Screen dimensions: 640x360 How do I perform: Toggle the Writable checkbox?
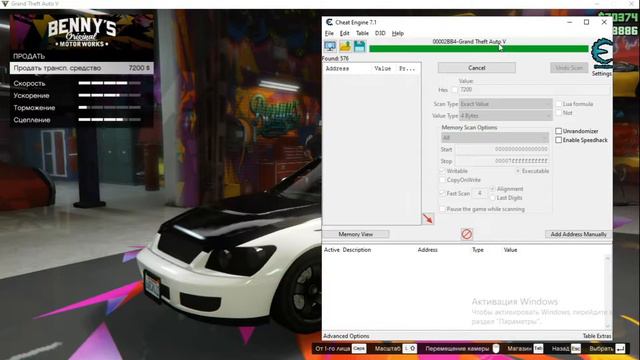442,171
